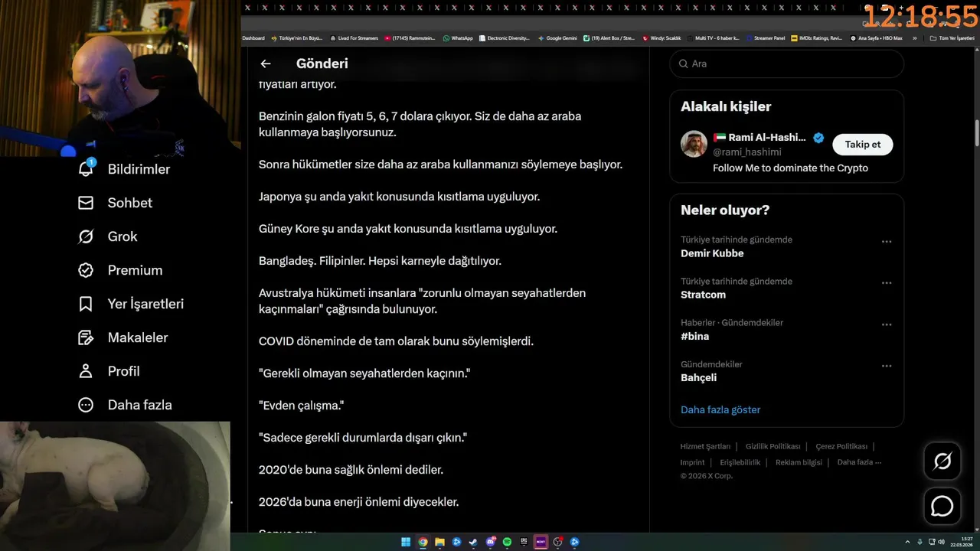980x551 pixels.
Task: Open Bildirimler bell icon
Action: coord(86,168)
